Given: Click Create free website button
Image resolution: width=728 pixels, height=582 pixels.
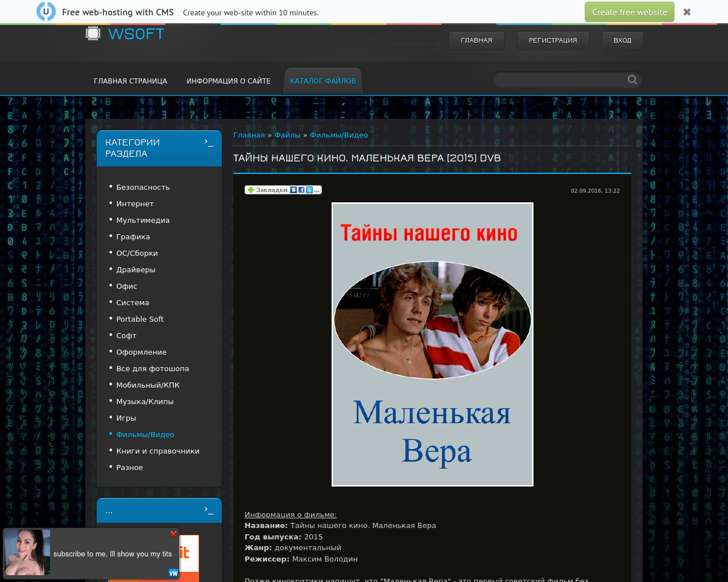Looking at the screenshot, I should (630, 12).
